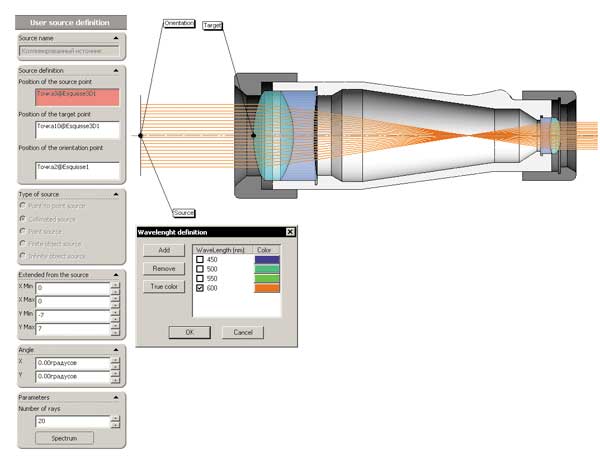Viewport: 600px width, 464px height.
Task: Collapse the Source definition section
Action: point(119,71)
